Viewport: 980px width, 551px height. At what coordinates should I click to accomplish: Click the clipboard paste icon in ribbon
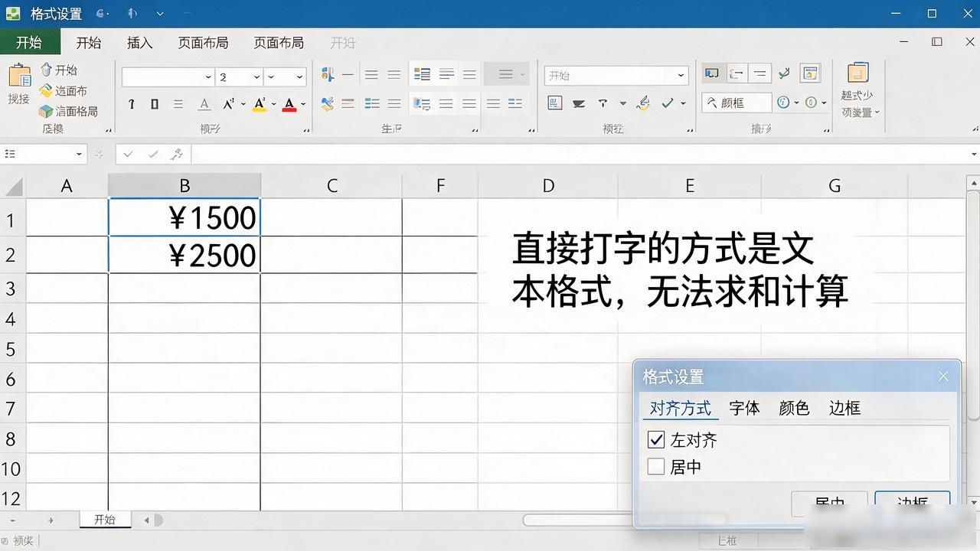19,77
